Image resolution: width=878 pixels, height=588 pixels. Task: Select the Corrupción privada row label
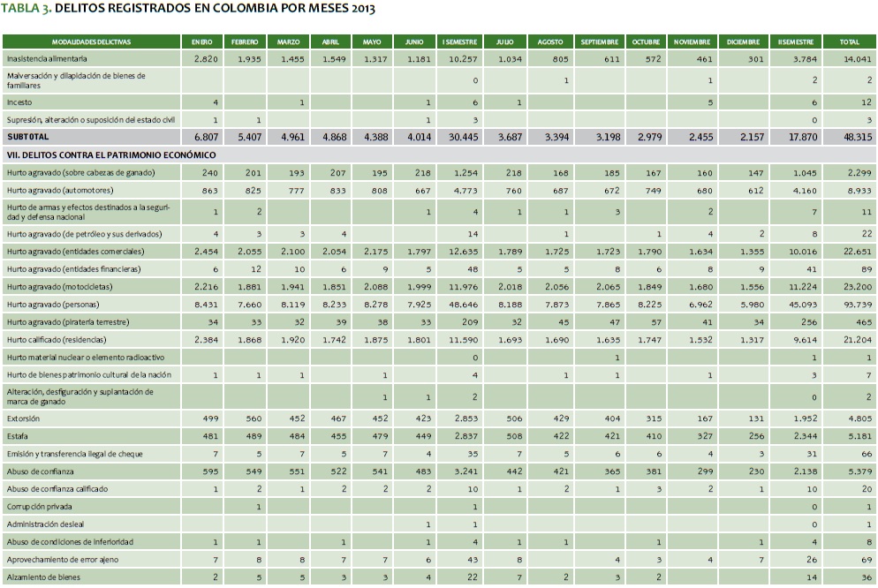[x=41, y=506]
